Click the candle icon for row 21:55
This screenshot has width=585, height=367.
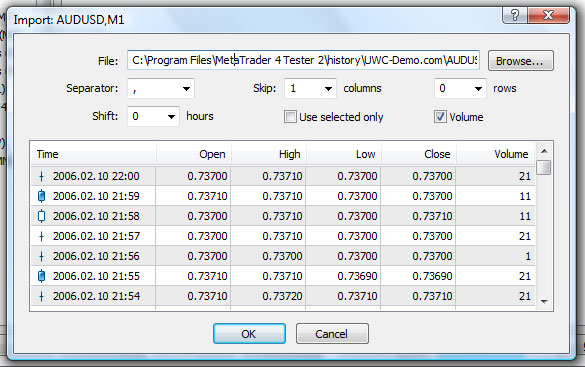coord(41,276)
